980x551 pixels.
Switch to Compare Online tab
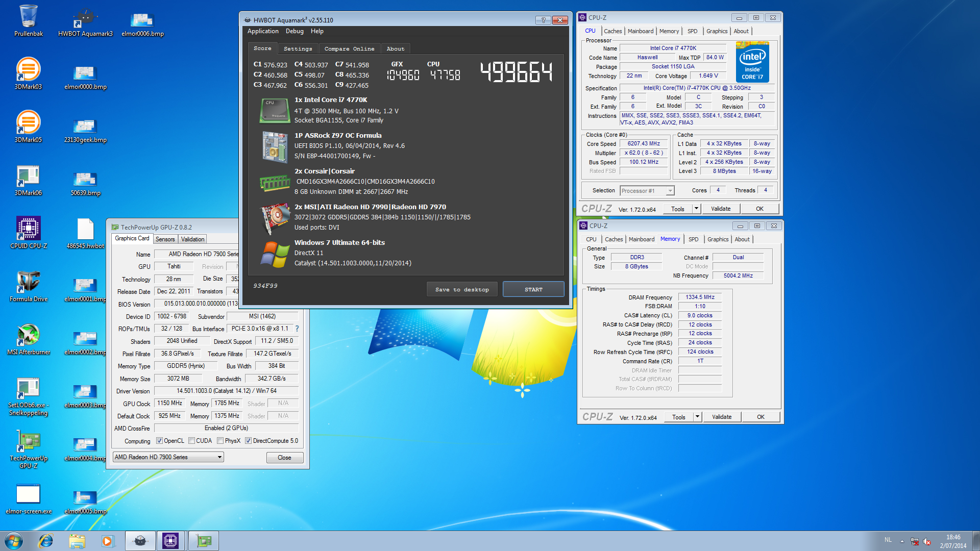click(350, 49)
